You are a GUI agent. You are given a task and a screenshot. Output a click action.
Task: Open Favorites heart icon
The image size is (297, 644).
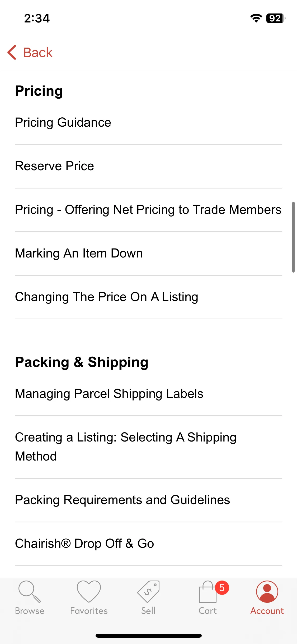[89, 592]
